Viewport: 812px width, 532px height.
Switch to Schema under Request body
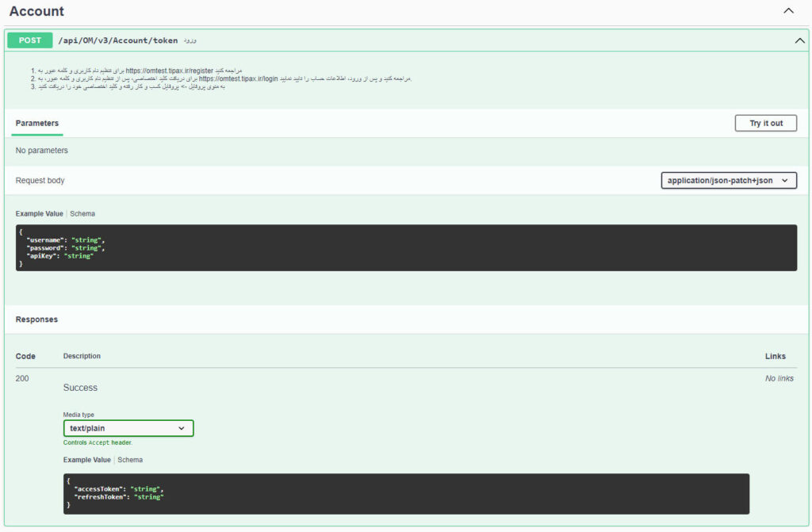coord(82,214)
